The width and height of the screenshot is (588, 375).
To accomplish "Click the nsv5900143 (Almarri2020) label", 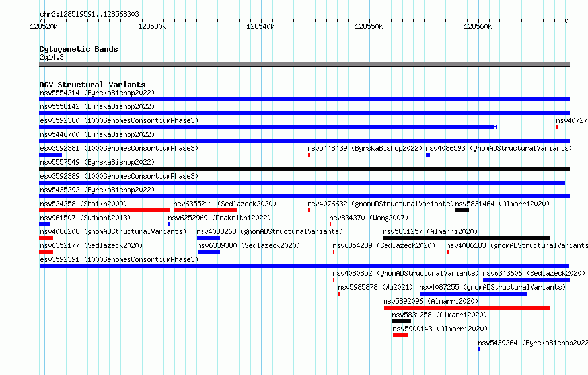I will pyautogui.click(x=440, y=329).
